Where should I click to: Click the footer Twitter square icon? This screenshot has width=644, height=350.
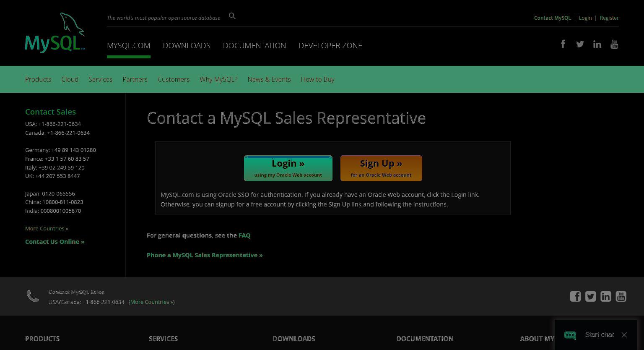[590, 296]
